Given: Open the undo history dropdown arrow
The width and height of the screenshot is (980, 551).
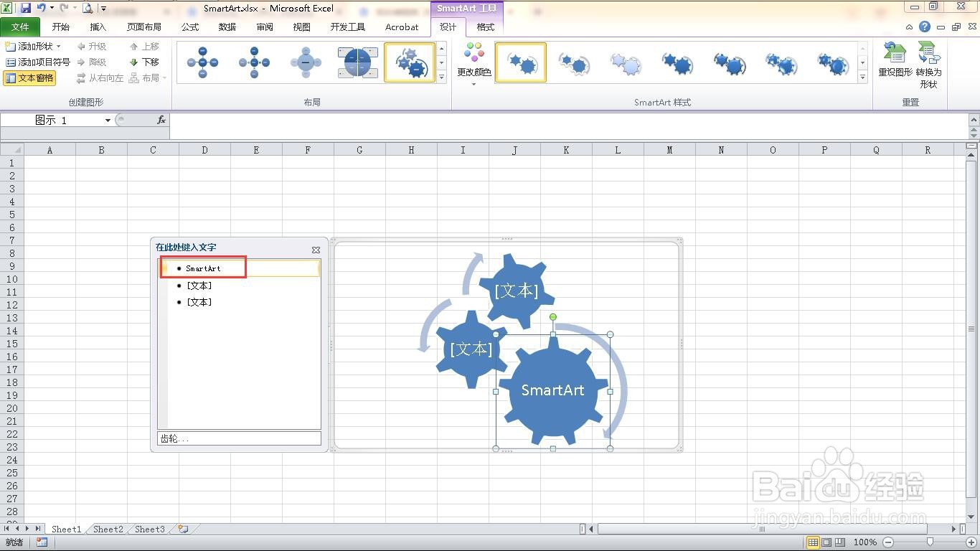Looking at the screenshot, I should pyautogui.click(x=52, y=9).
